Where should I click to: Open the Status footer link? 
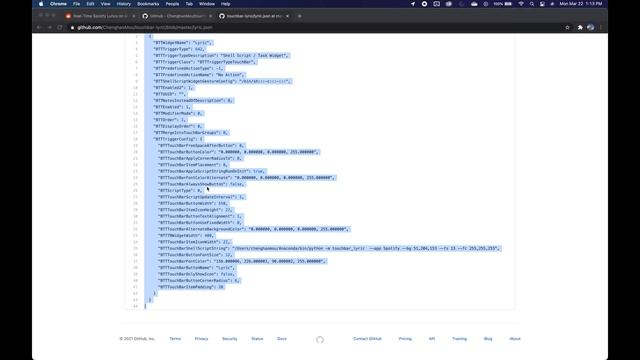[x=257, y=339]
